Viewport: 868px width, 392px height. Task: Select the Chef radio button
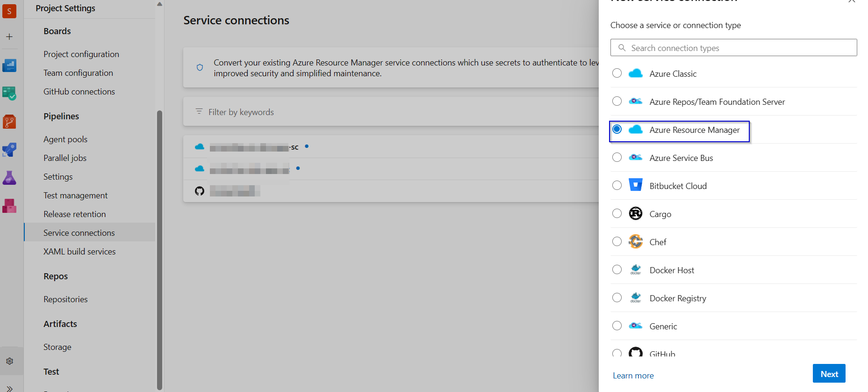[617, 241]
